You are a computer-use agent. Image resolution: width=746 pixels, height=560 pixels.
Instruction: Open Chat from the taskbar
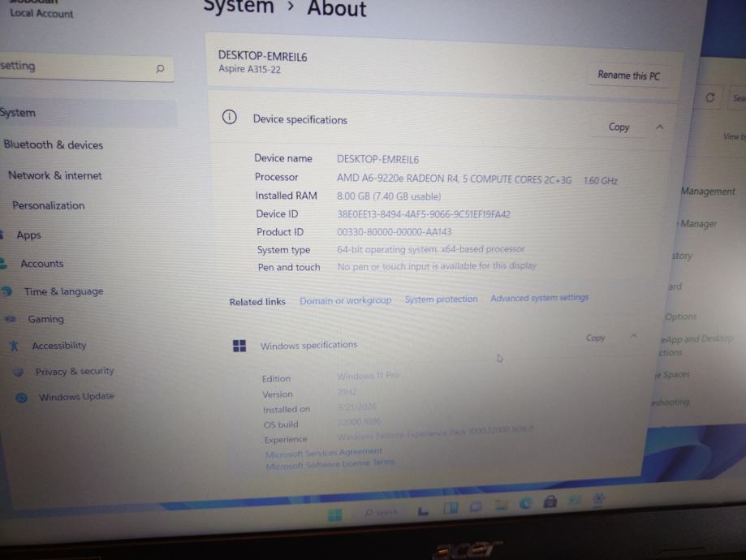point(476,507)
